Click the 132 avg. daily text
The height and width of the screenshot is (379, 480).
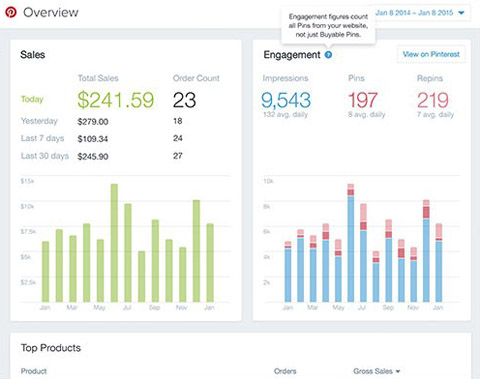[x=285, y=115]
